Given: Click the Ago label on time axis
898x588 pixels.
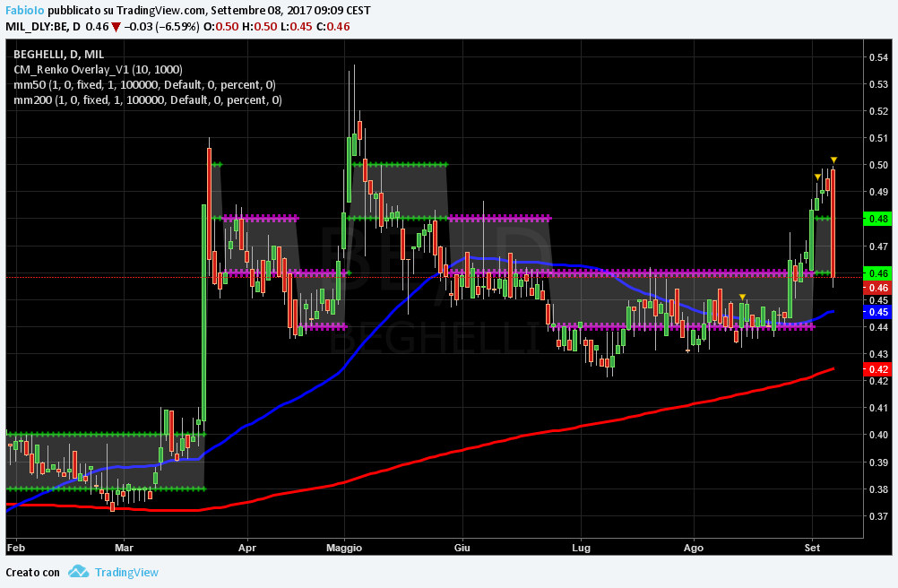Looking at the screenshot, I should [x=694, y=548].
